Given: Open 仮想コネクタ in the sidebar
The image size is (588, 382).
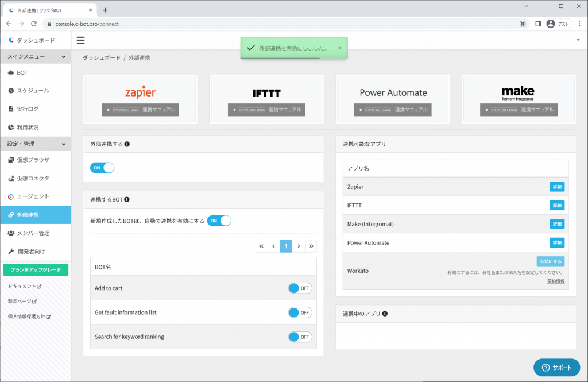Looking at the screenshot, I should coord(36,178).
